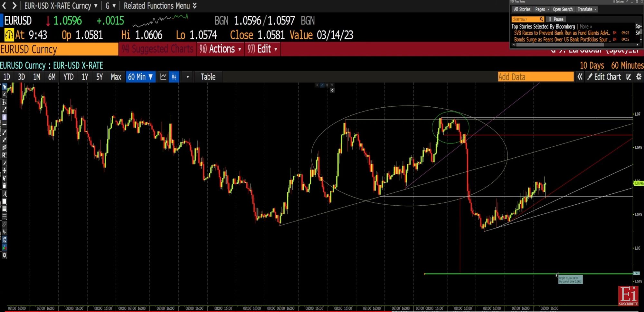Pause the Top News feed

tap(556, 19)
